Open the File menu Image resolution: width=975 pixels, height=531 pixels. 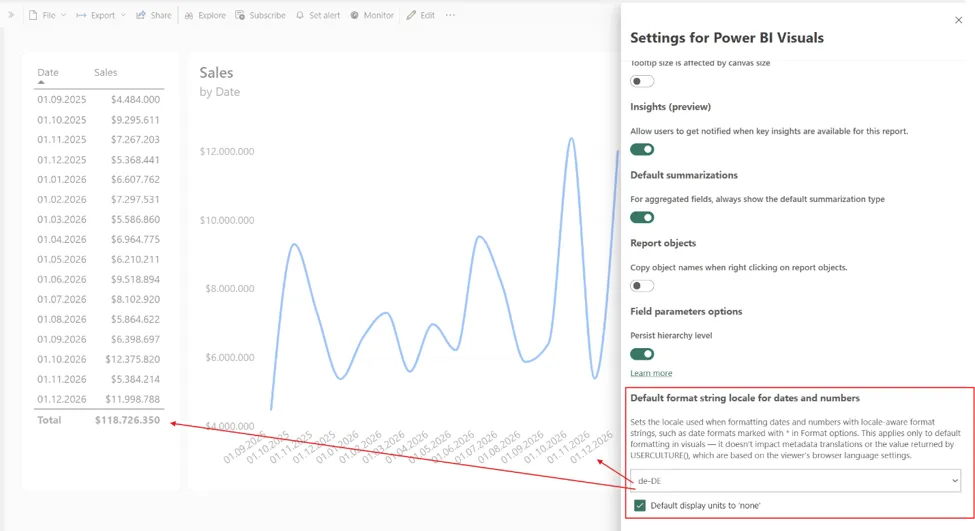pos(47,15)
